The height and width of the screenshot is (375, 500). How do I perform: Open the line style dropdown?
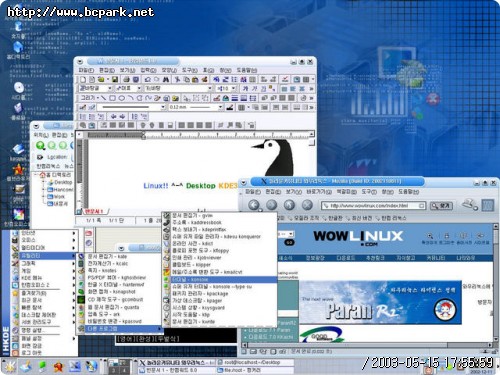click(x=163, y=107)
